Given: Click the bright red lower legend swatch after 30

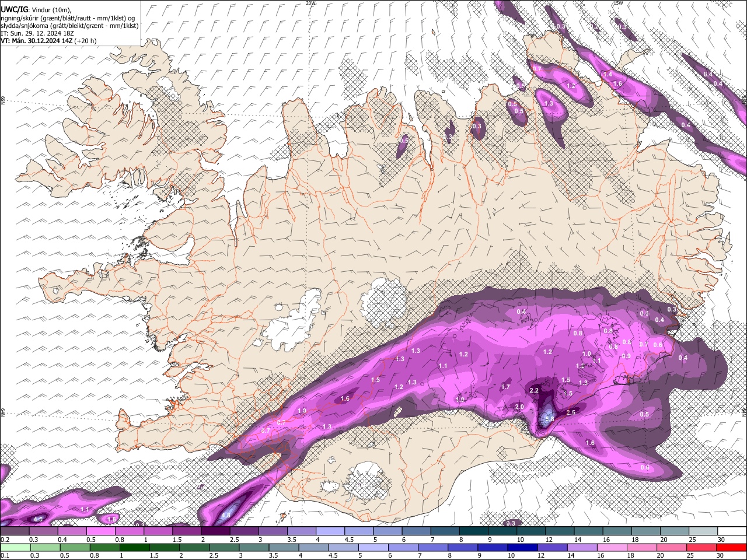Looking at the screenshot, I should click(731, 548).
